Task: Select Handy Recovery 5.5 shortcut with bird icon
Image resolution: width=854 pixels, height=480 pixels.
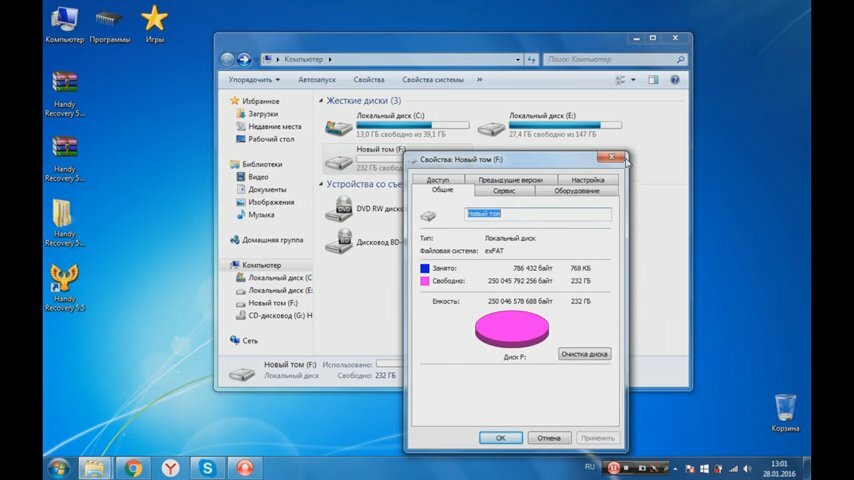Action: pos(64,288)
